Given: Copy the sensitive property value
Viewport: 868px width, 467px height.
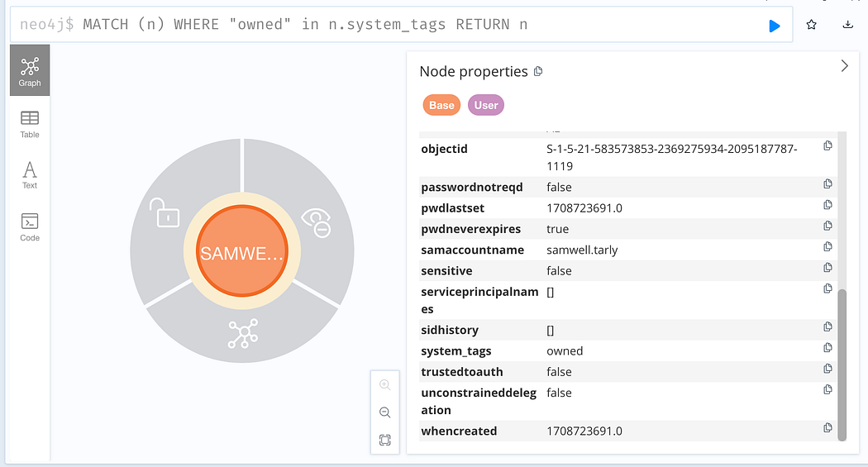Looking at the screenshot, I should [x=827, y=267].
